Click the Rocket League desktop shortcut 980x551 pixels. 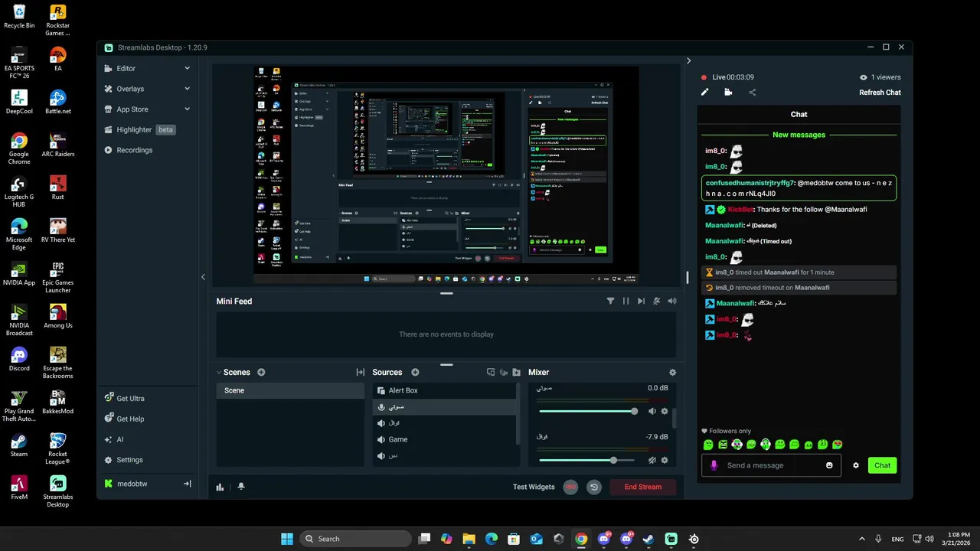tap(58, 448)
